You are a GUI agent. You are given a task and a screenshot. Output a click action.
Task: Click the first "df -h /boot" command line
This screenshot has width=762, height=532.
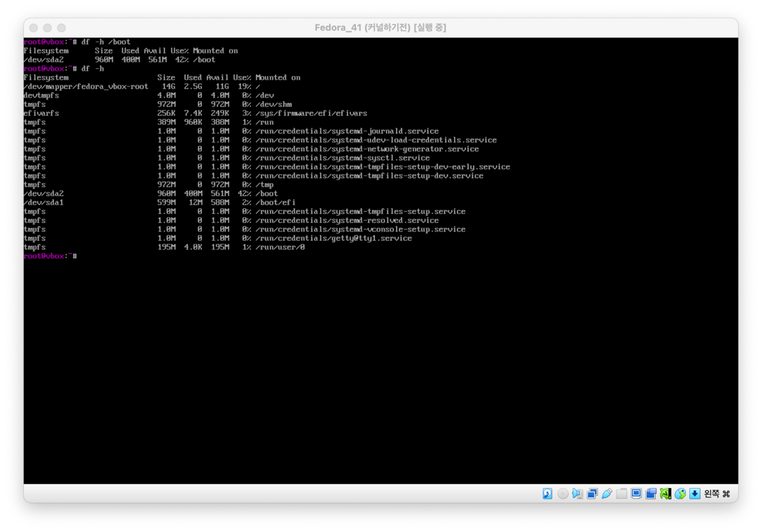pos(105,42)
